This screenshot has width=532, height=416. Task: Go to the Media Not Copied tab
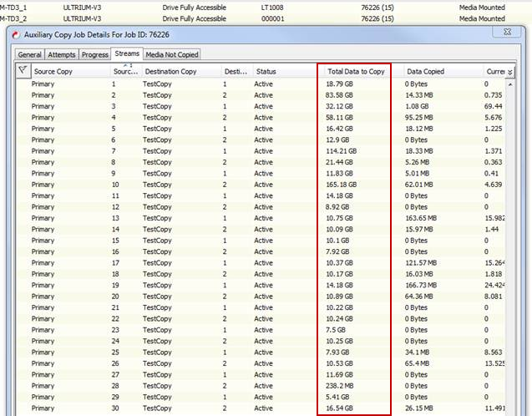click(172, 54)
